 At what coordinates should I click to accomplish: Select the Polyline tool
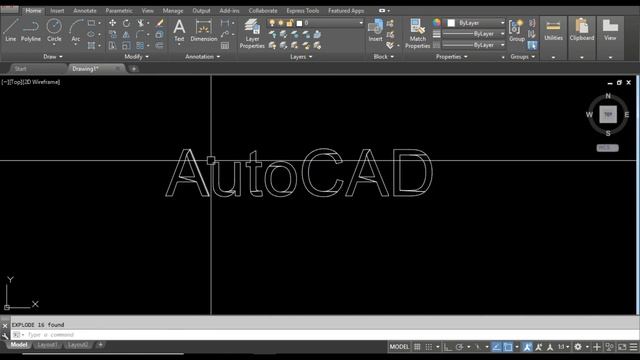click(31, 30)
